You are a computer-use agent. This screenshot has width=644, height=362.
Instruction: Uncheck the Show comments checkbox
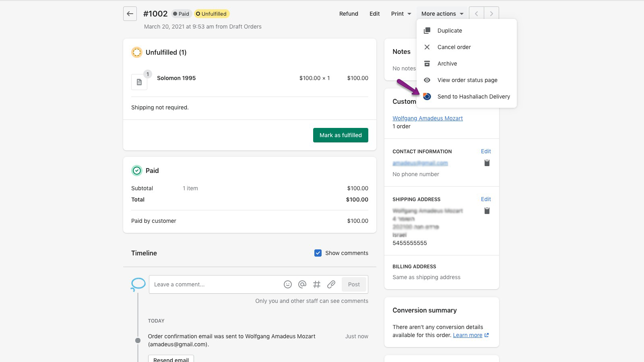[318, 253]
